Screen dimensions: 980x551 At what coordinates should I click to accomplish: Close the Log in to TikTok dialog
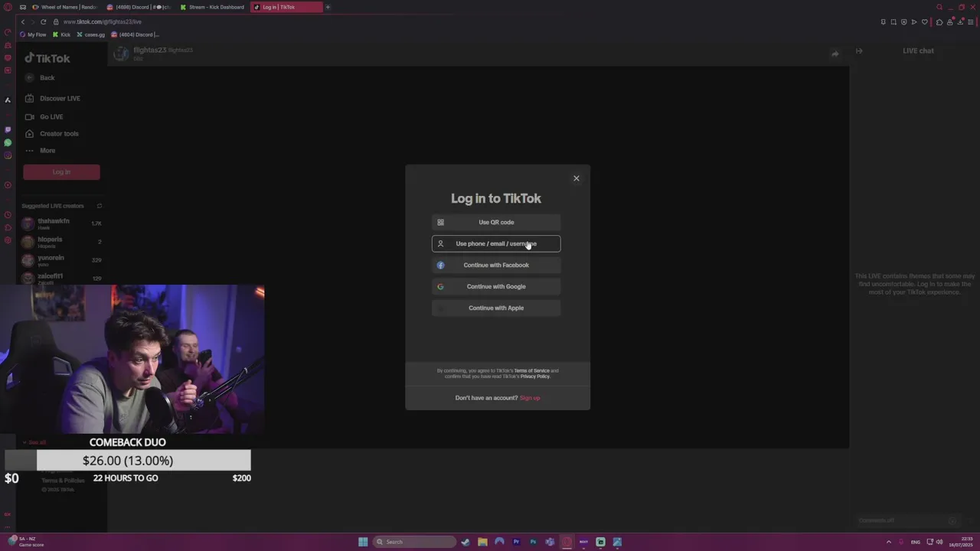577,178
